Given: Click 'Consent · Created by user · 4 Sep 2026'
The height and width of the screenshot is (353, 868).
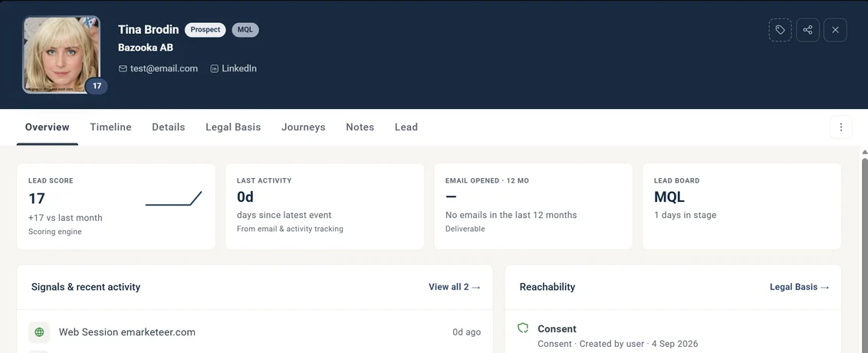Looking at the screenshot, I should click(618, 344).
